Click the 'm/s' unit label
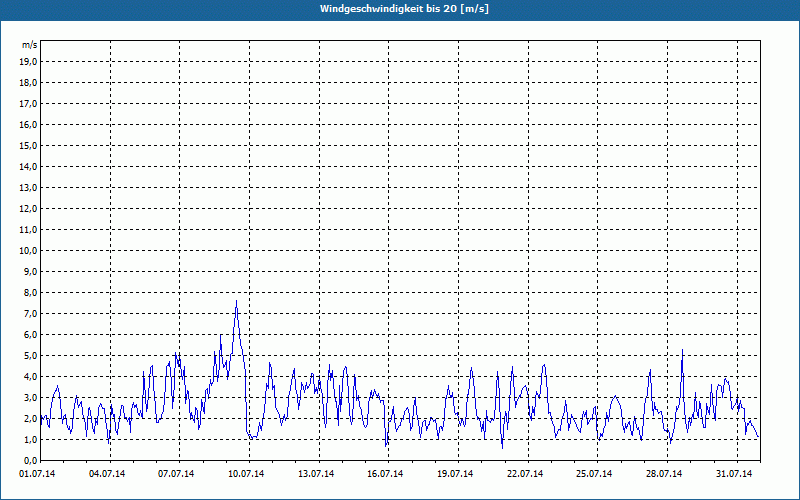 point(29,45)
